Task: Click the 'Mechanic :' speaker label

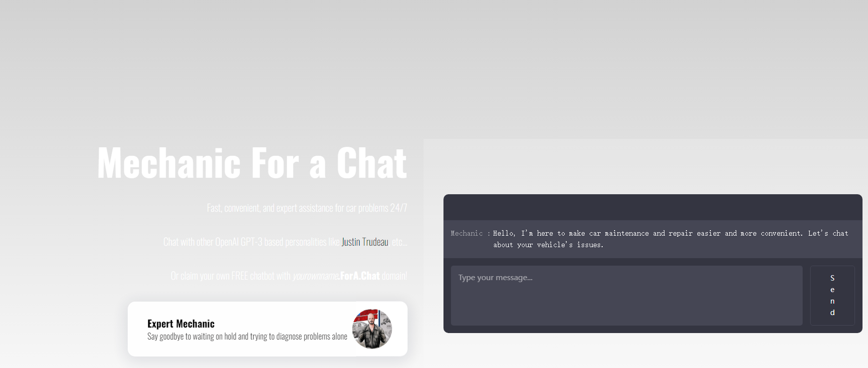Action: (470, 233)
